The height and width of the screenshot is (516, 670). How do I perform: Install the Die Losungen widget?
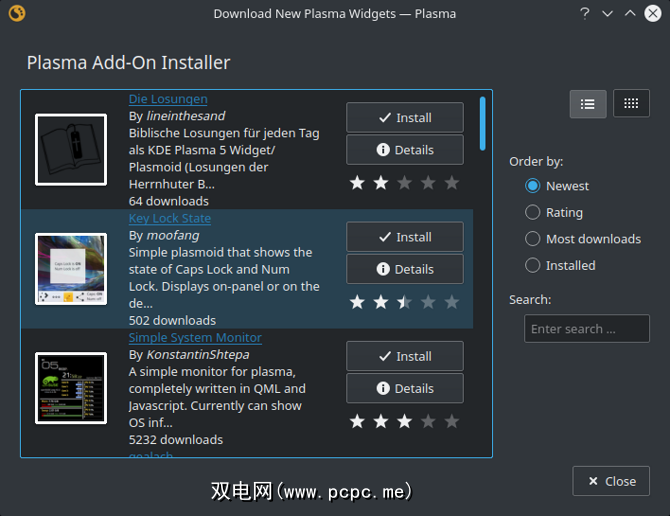click(x=405, y=117)
